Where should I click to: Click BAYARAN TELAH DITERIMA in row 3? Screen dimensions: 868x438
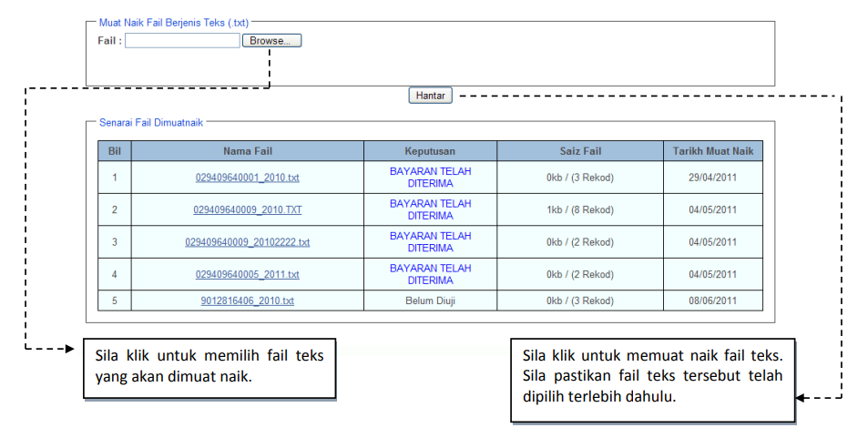click(x=430, y=241)
